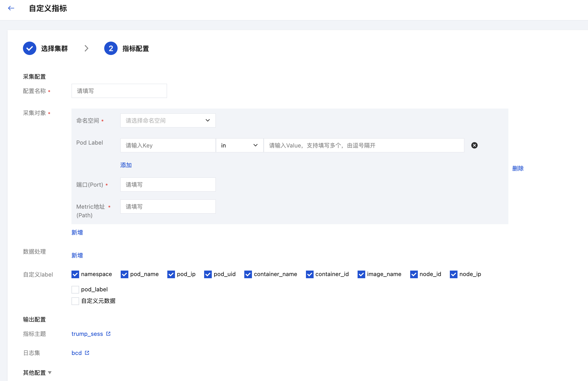Select the 指标配置 step label
The width and height of the screenshot is (588, 381).
pyautogui.click(x=136, y=49)
